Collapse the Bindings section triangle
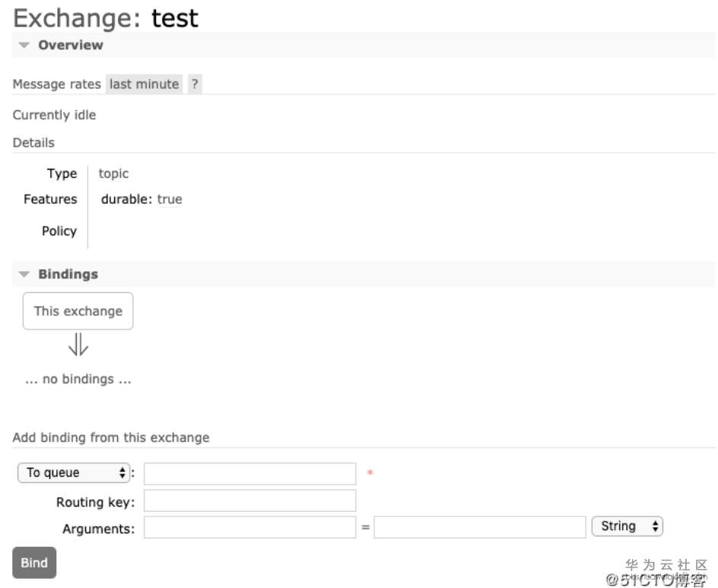The width and height of the screenshot is (718, 588). (24, 275)
